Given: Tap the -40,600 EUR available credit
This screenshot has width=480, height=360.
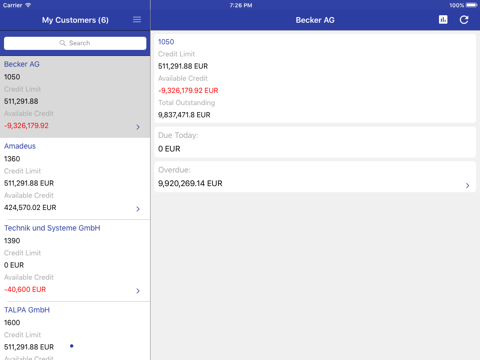Looking at the screenshot, I should click(25, 289).
